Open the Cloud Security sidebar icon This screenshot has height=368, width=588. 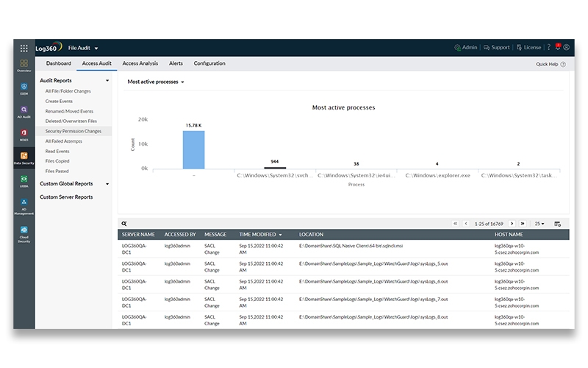click(x=24, y=232)
